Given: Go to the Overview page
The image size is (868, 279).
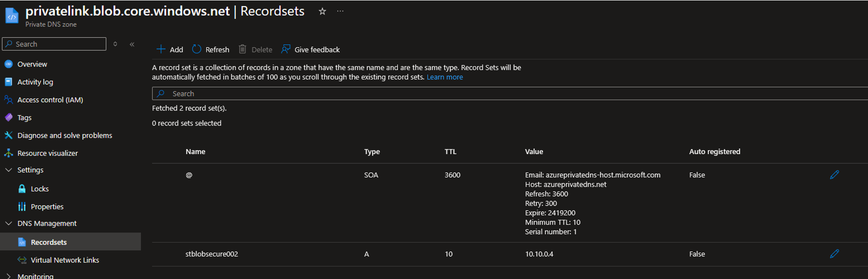Looking at the screenshot, I should click(32, 64).
